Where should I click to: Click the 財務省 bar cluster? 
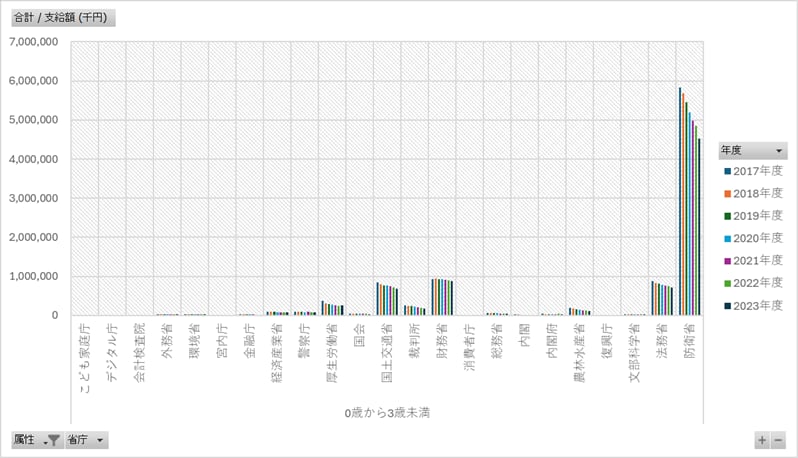442,297
